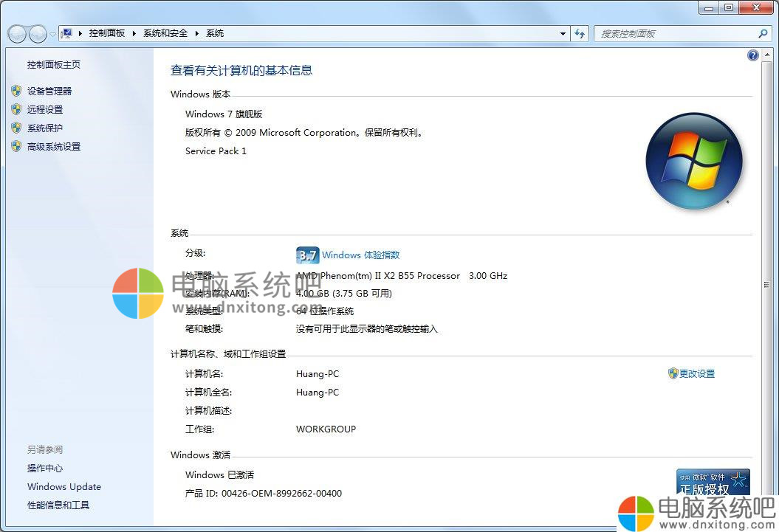Click the 没有可用于此显示器的笔或触摸输入 value
The height and width of the screenshot is (532, 779).
coord(367,328)
